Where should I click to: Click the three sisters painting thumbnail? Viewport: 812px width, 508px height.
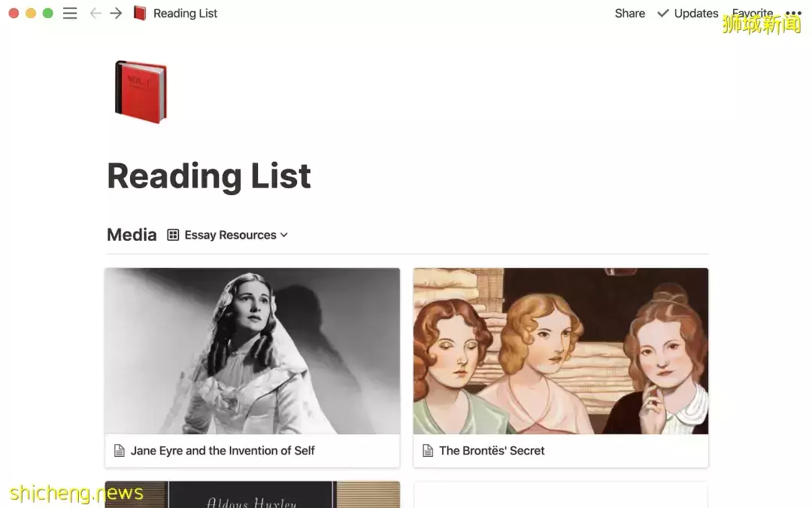(x=560, y=351)
